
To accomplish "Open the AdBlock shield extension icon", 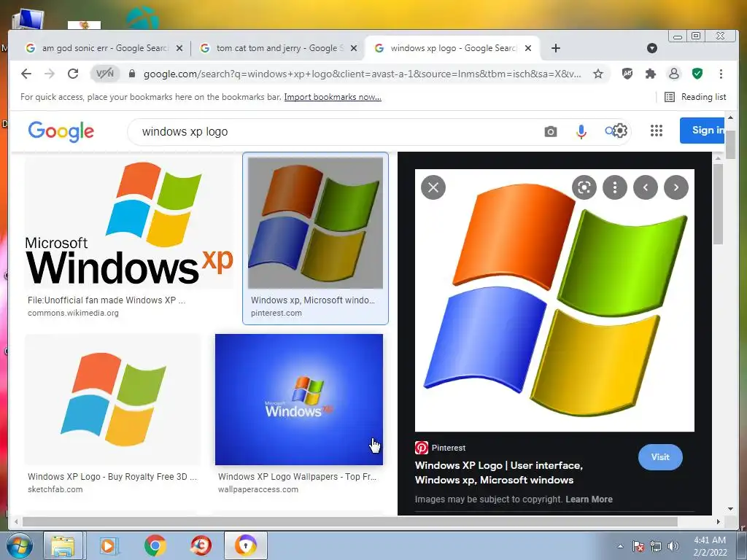I will click(x=627, y=74).
